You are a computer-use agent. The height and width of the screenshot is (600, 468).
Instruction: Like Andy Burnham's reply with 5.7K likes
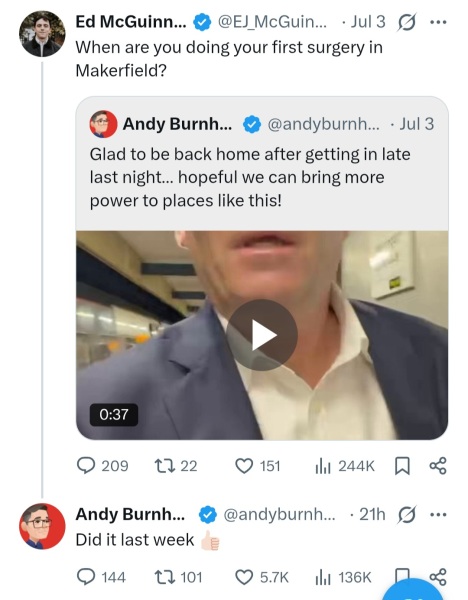[x=244, y=577]
